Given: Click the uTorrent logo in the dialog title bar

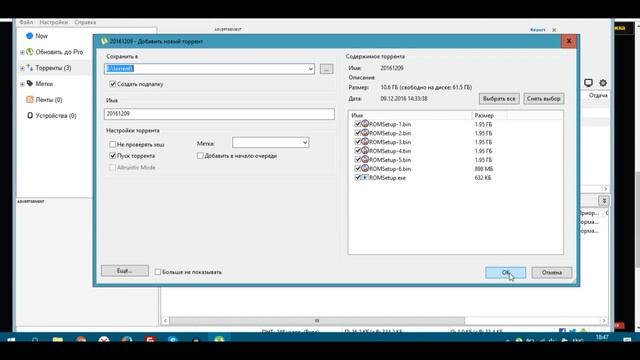Looking at the screenshot, I should [104, 41].
